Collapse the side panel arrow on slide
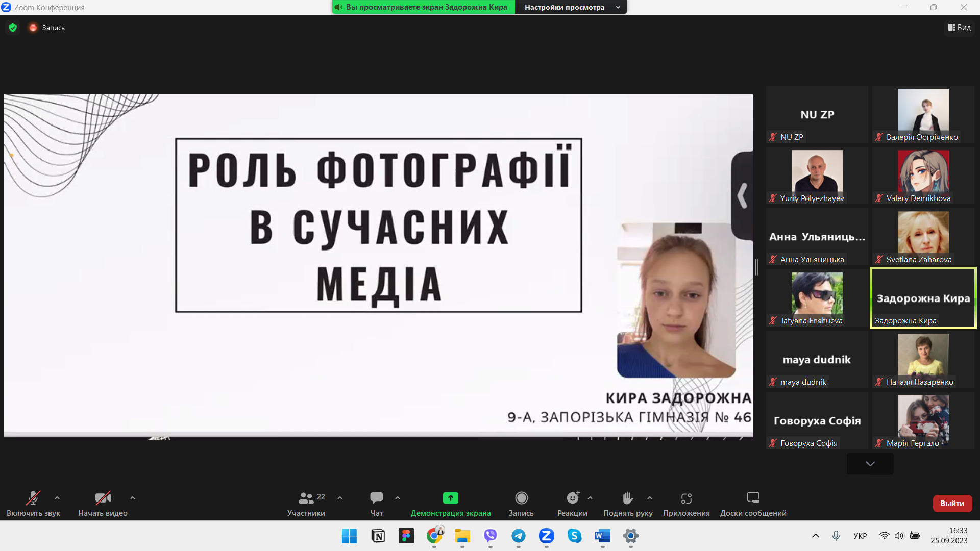Screen dimensions: 980x551 [x=742, y=196]
